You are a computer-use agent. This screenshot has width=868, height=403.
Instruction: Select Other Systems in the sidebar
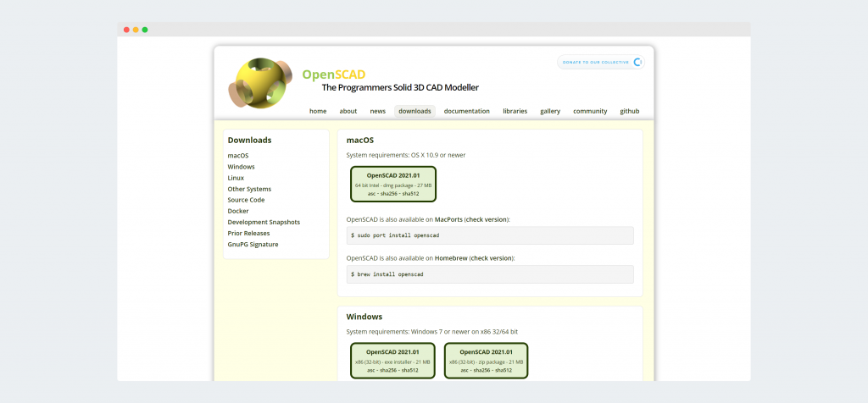[x=249, y=189]
